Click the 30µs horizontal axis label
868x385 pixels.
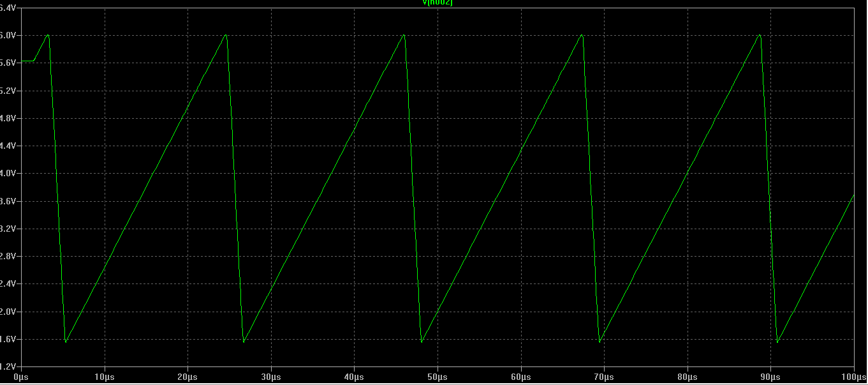[x=271, y=378]
